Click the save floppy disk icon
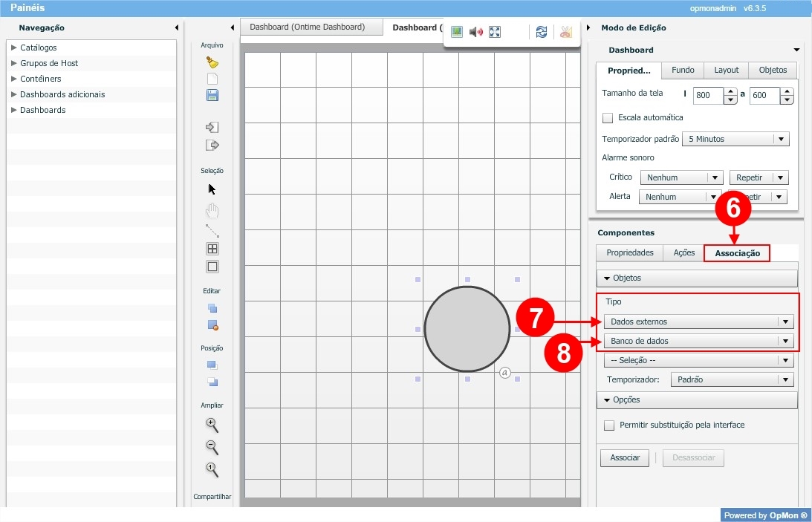The height and width of the screenshot is (522, 812). pos(212,95)
